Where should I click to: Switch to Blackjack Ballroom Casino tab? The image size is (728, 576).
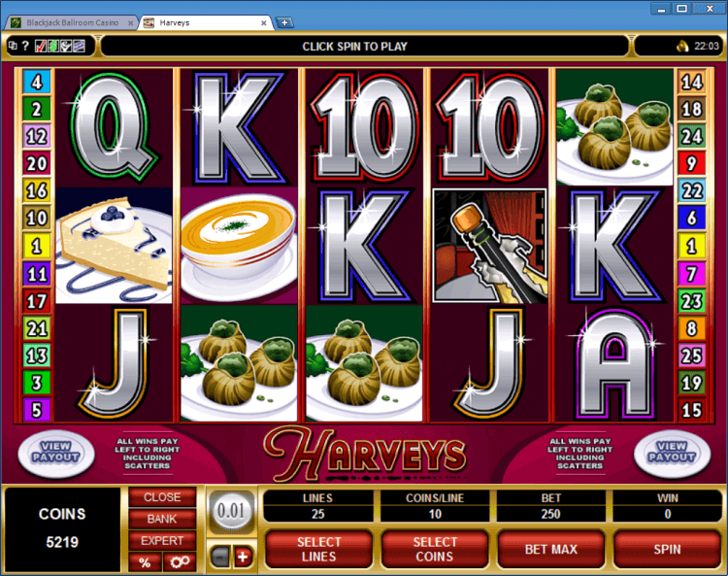click(x=72, y=22)
